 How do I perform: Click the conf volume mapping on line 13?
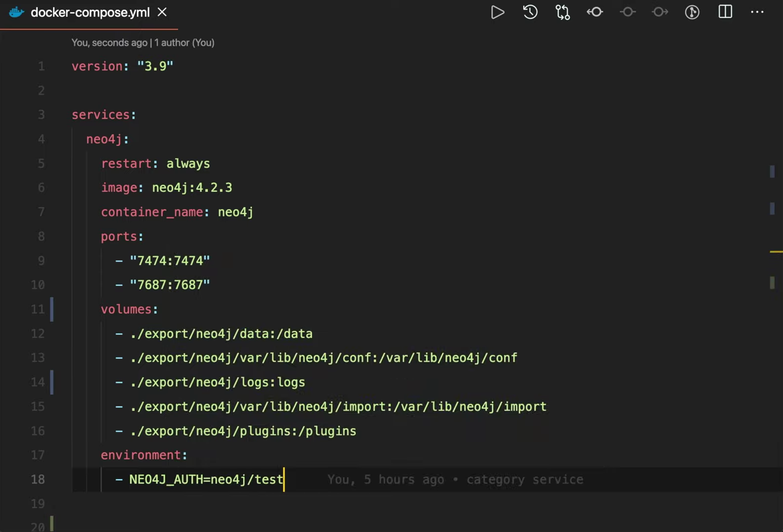tap(323, 358)
